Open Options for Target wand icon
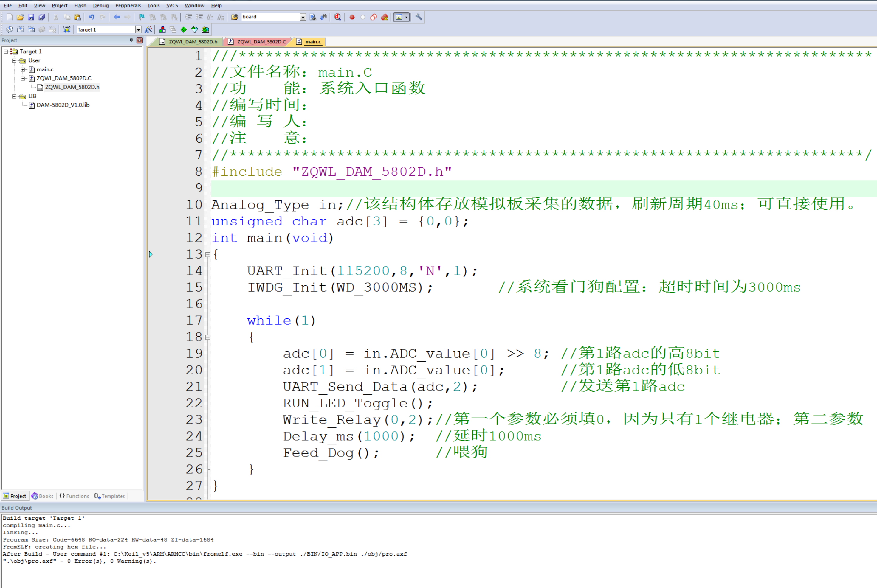 click(x=148, y=29)
